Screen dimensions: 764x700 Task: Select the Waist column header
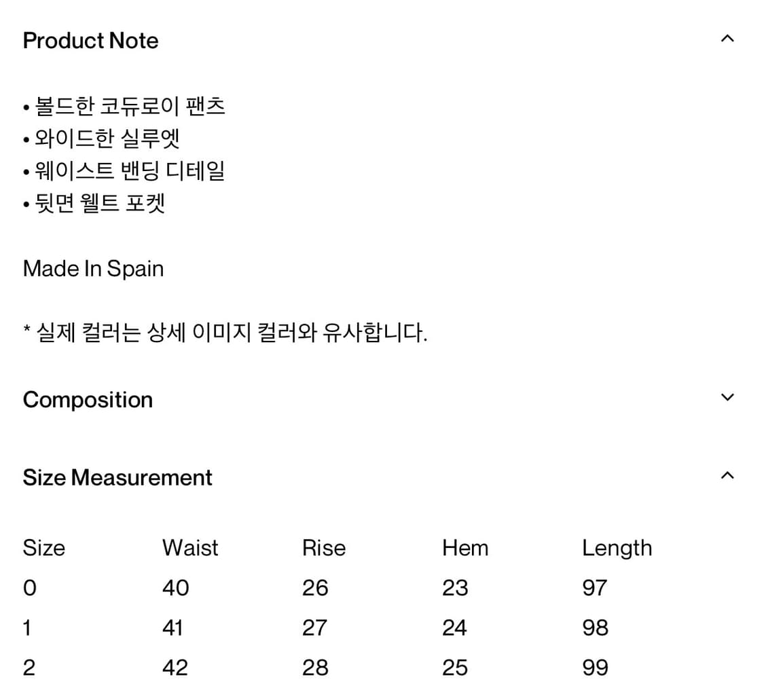(x=189, y=548)
